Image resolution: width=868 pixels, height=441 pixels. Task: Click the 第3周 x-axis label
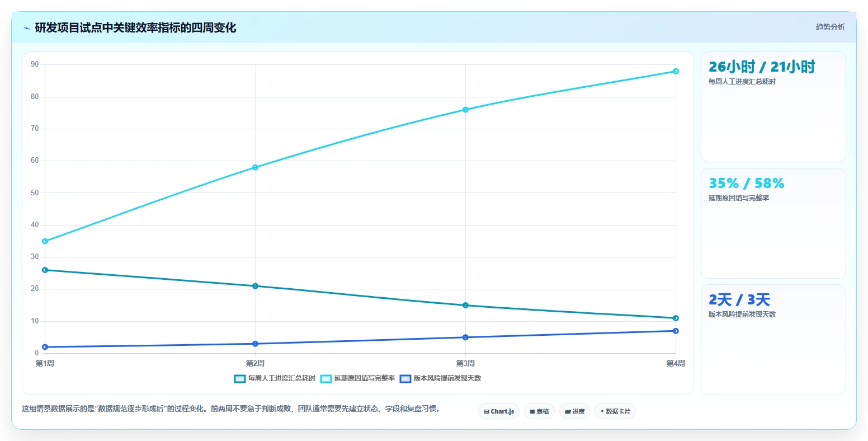(x=465, y=364)
